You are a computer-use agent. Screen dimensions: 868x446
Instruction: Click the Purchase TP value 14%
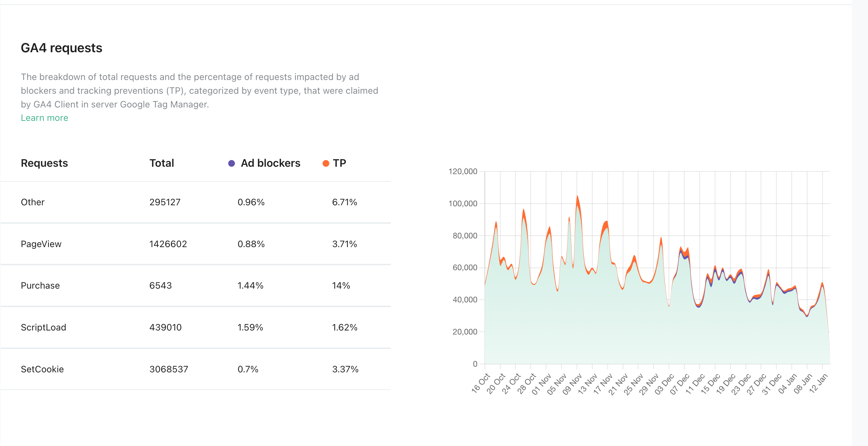pyautogui.click(x=341, y=286)
